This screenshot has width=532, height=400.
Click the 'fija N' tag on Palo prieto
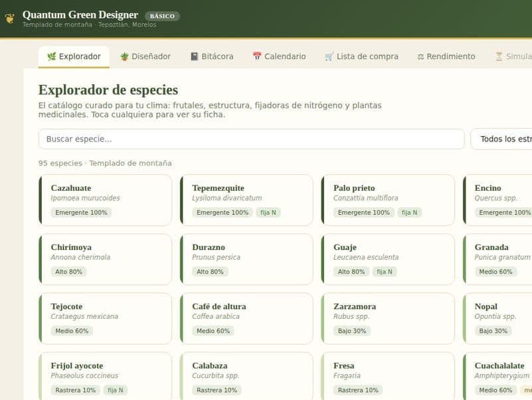(410, 213)
